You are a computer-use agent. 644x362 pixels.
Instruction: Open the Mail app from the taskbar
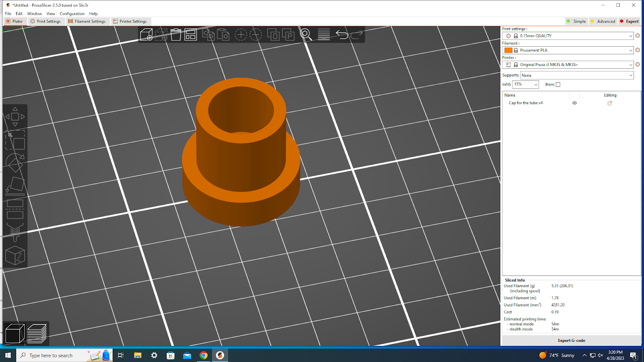(x=187, y=355)
